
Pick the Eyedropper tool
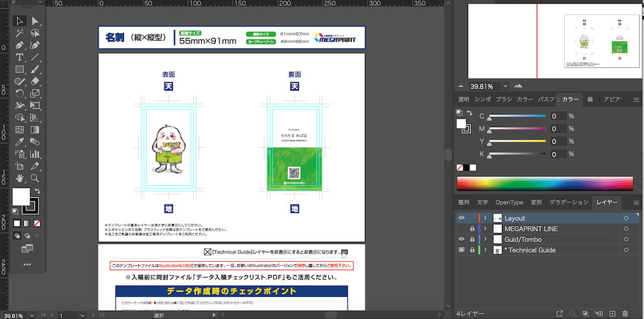click(x=20, y=142)
